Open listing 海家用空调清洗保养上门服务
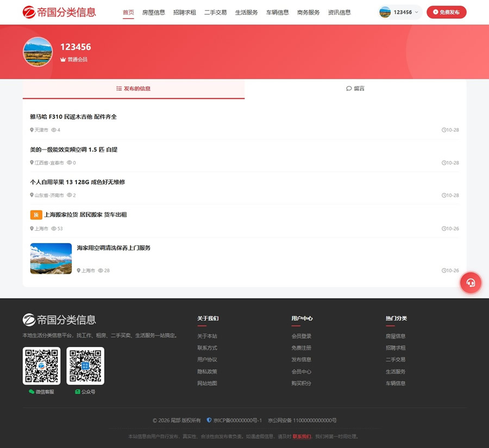Viewport: 489px width, 448px height. (114, 248)
